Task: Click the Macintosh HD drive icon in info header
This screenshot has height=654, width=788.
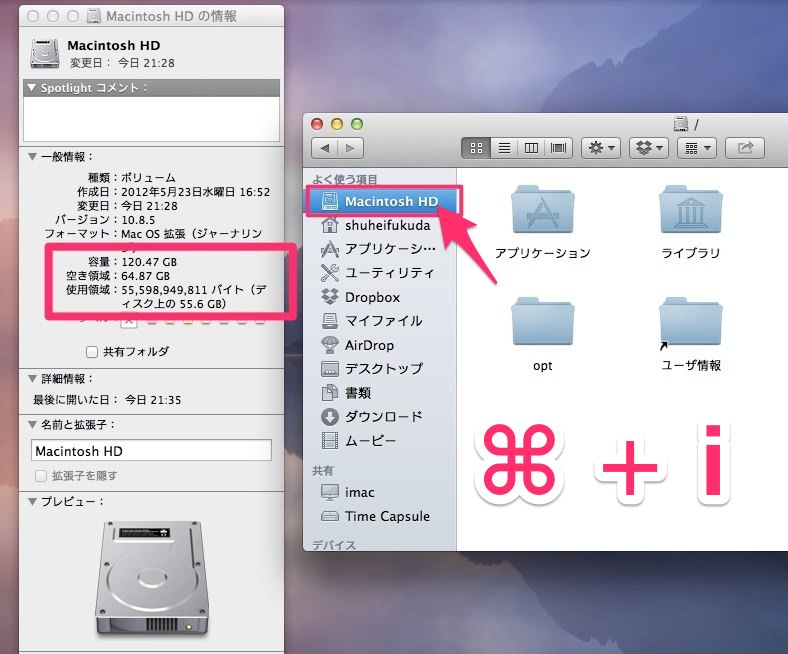Action: (44, 53)
